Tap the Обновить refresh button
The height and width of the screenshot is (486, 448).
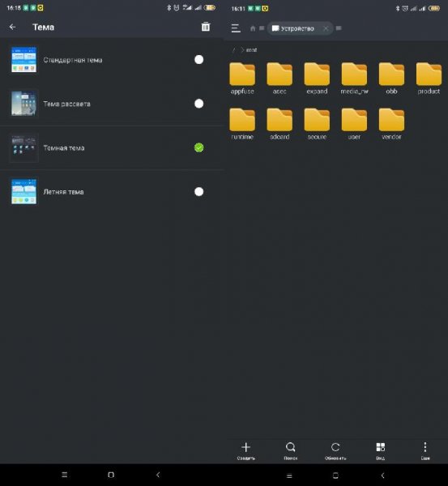click(335, 450)
